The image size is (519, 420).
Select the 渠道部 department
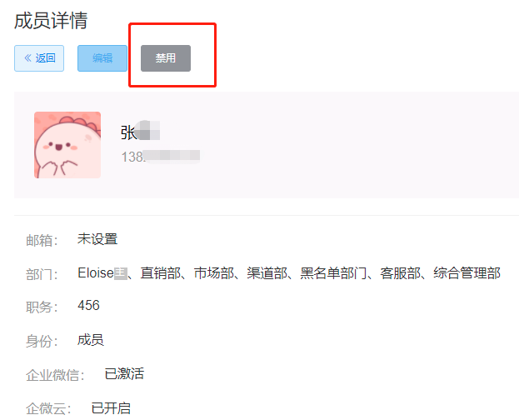pyautogui.click(x=267, y=273)
